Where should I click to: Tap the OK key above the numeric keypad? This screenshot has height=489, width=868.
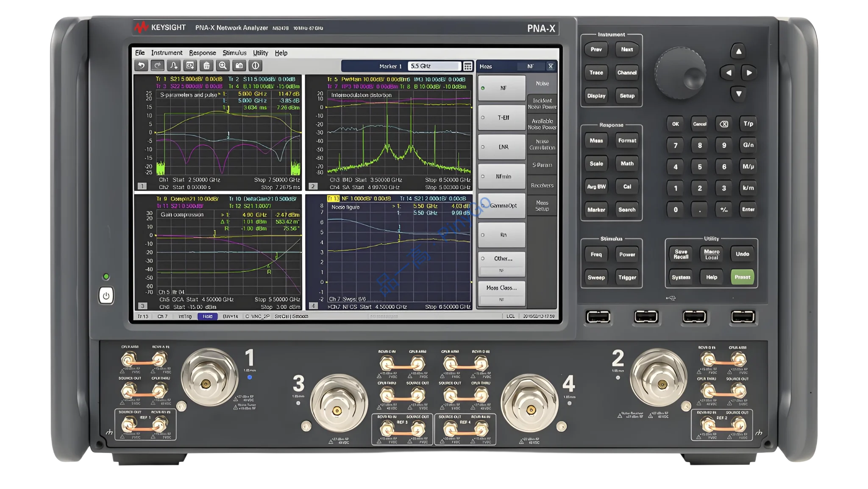coord(675,124)
